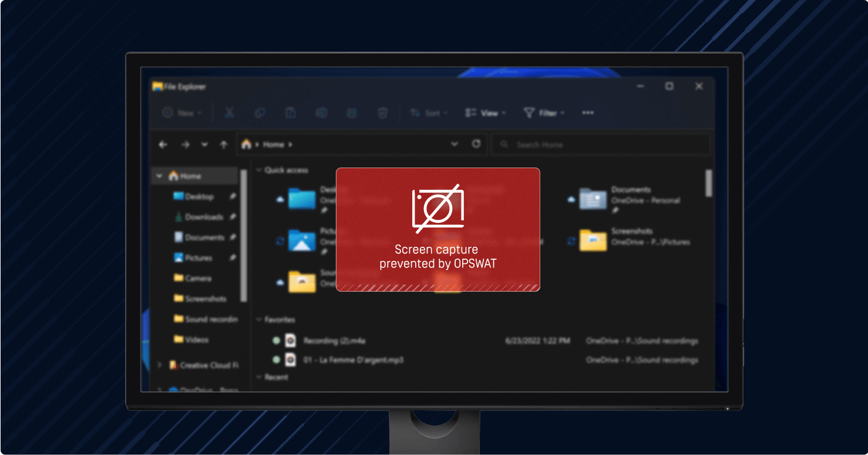Open the See more three-dots menu
The height and width of the screenshot is (455, 868).
(x=588, y=113)
